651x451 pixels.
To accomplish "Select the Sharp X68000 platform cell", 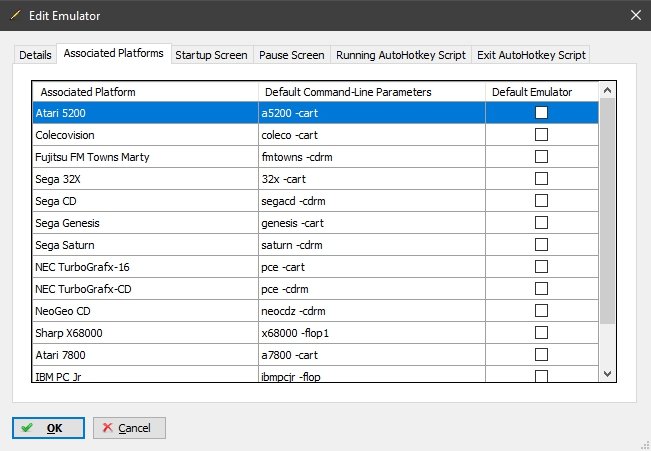I will [x=145, y=333].
